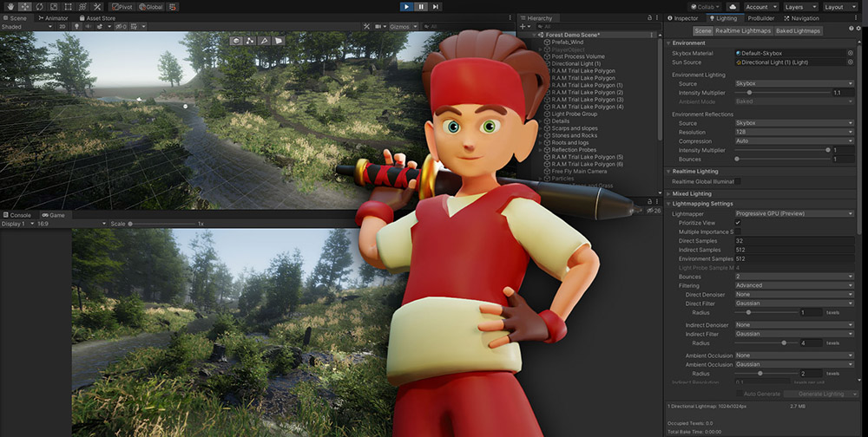Select Light Probe Group object

point(574,114)
